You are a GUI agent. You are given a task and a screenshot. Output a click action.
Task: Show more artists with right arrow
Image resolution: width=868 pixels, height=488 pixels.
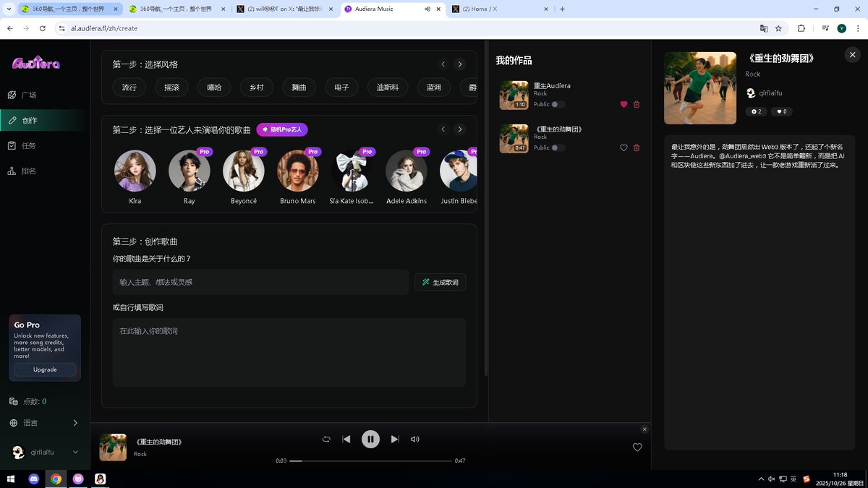click(459, 129)
